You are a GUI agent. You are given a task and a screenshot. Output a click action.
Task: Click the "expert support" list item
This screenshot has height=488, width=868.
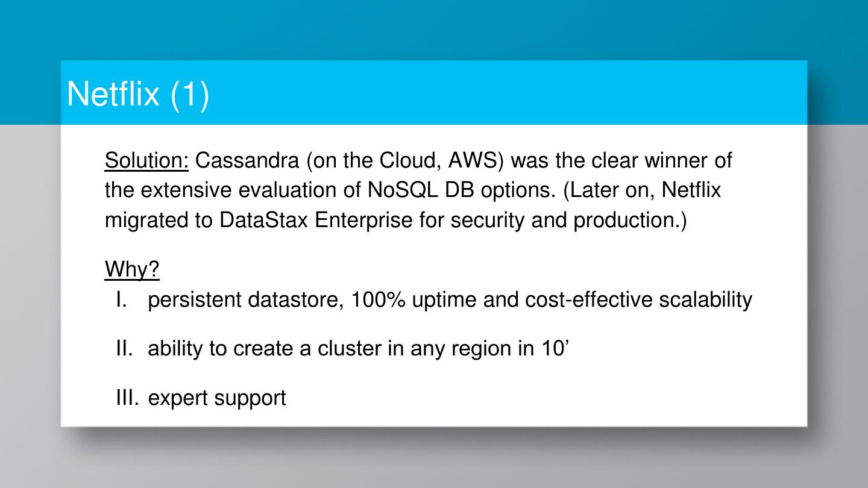(217, 398)
